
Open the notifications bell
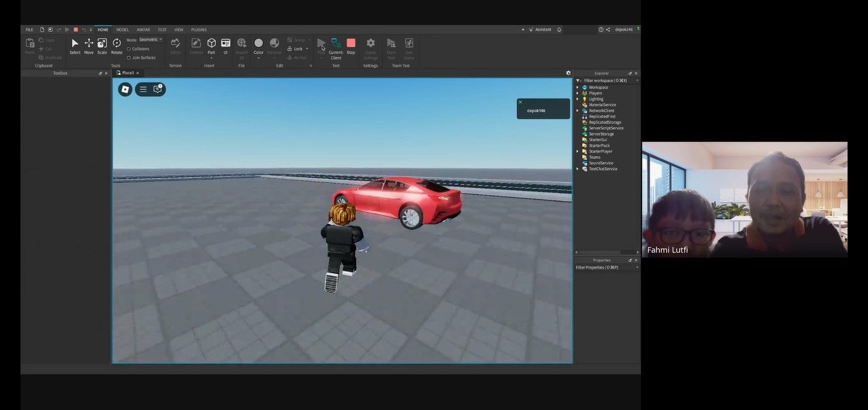point(559,29)
